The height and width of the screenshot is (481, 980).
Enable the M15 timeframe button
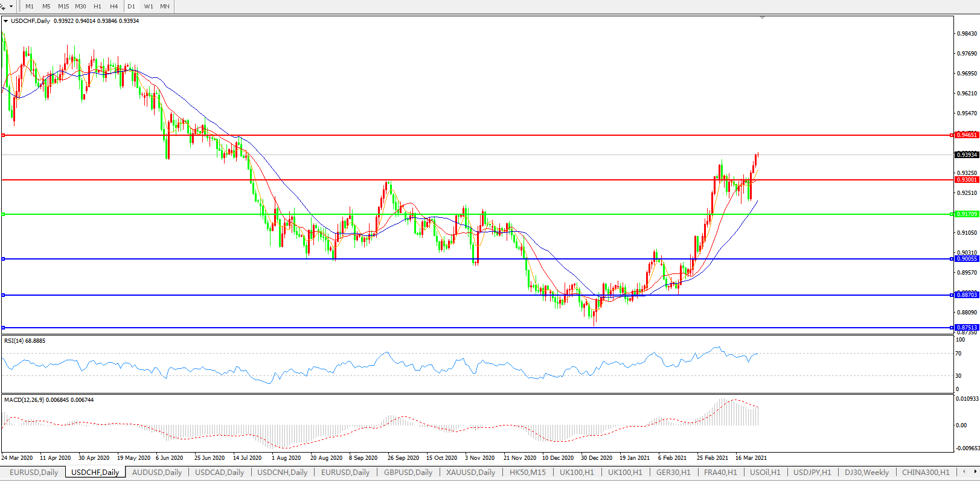click(63, 6)
